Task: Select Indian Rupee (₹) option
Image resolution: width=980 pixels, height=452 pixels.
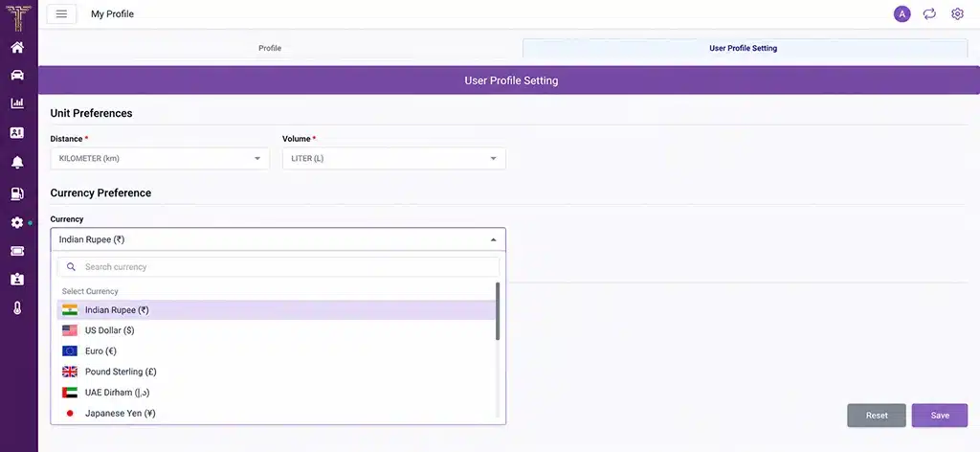Action: [277, 310]
